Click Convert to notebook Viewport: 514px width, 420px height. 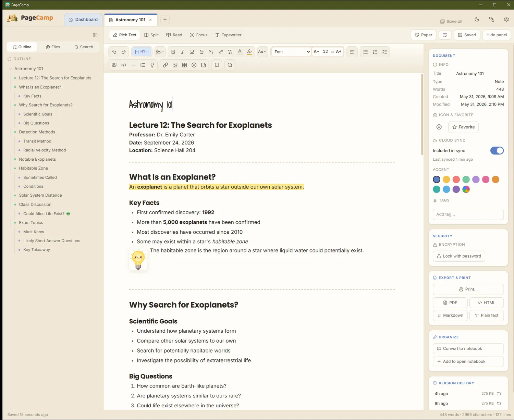468,349
